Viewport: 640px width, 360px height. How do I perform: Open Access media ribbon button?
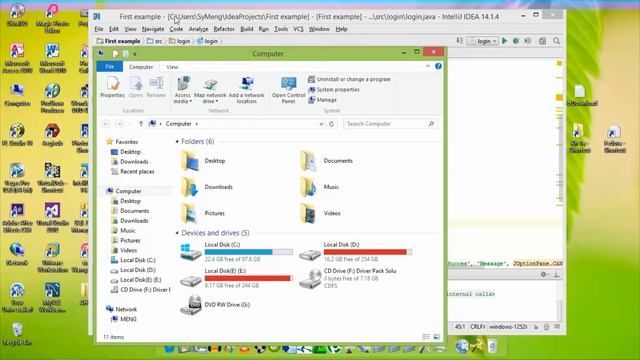[182, 89]
